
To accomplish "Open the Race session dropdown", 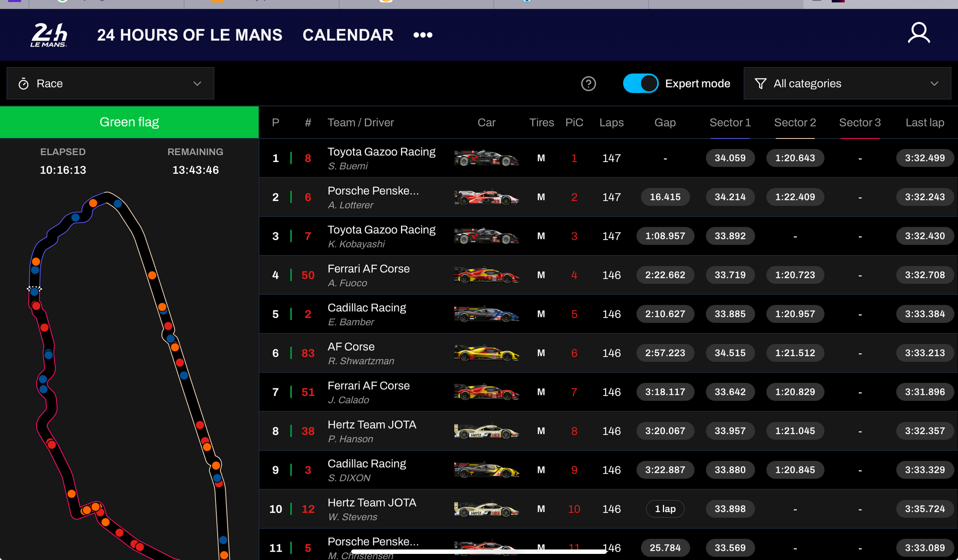I will tap(110, 84).
